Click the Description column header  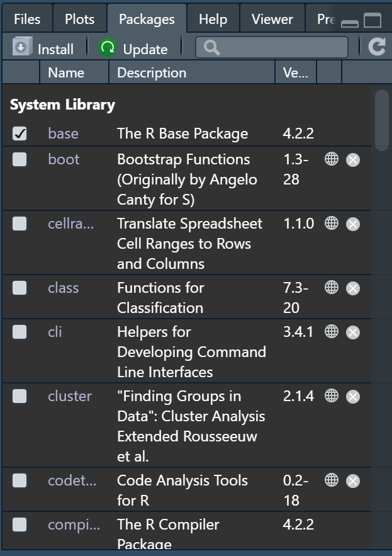click(192, 72)
